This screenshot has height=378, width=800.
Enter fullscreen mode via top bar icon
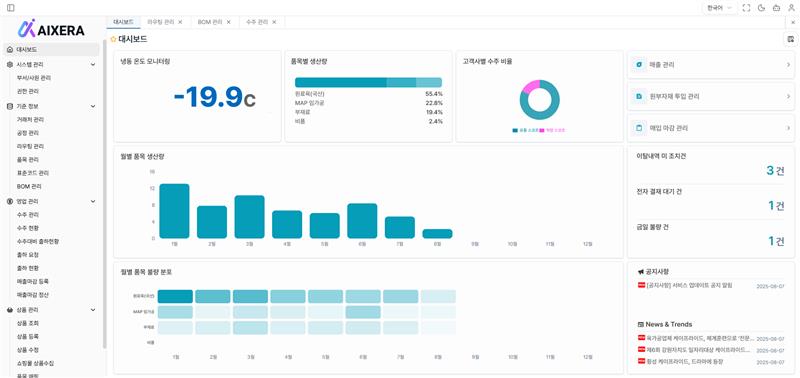[x=746, y=8]
